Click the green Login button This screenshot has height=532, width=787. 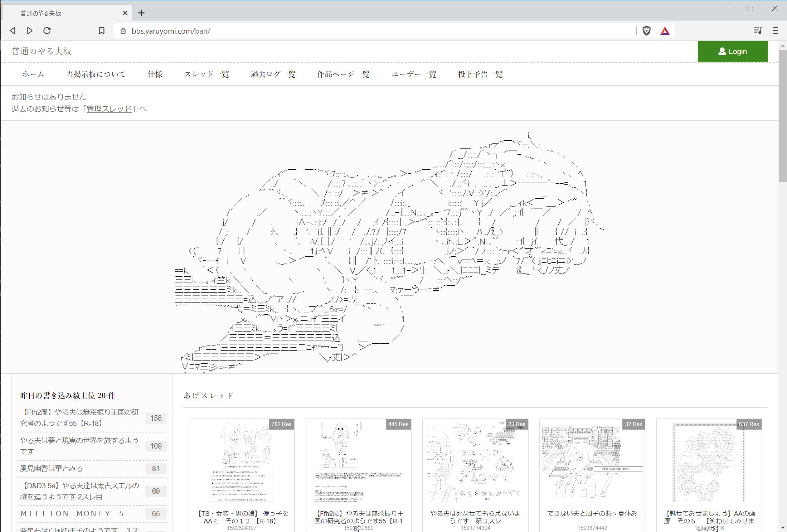tap(732, 52)
